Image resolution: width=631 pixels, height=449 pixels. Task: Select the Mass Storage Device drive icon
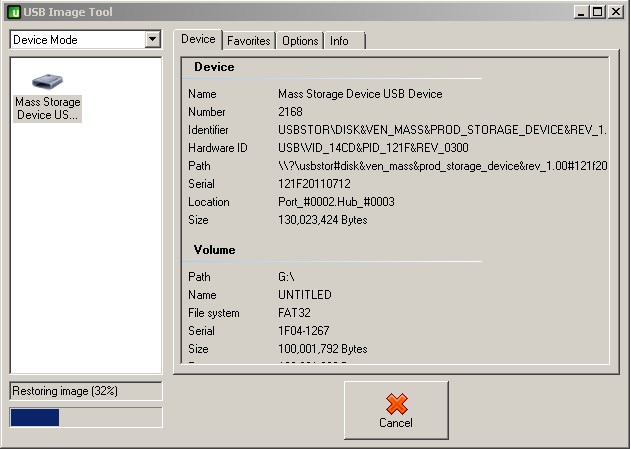pos(47,81)
